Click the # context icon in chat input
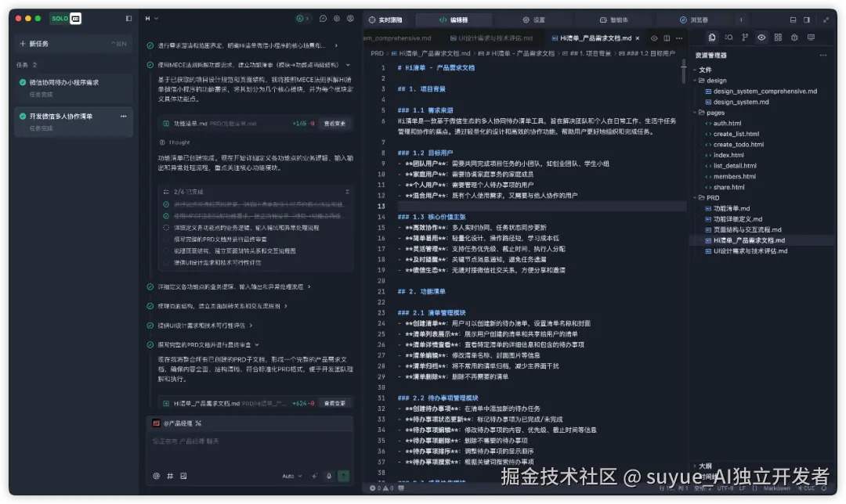Screen dimensions: 846x504 pyautogui.click(x=170, y=476)
